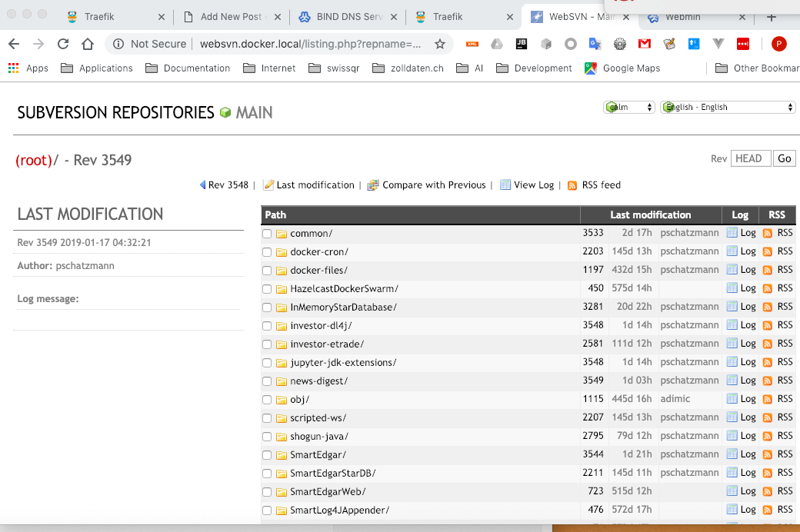Select the obj/ row checkbox
This screenshot has height=532, width=800.
(267, 399)
